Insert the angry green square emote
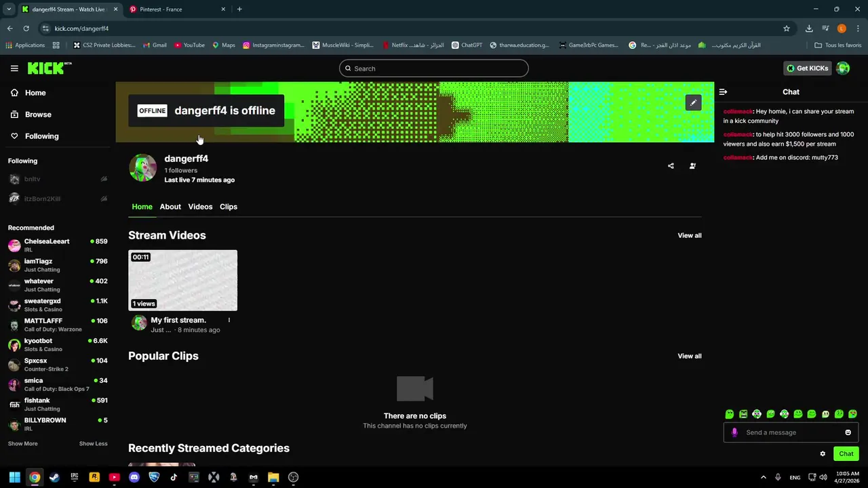 [743, 414]
